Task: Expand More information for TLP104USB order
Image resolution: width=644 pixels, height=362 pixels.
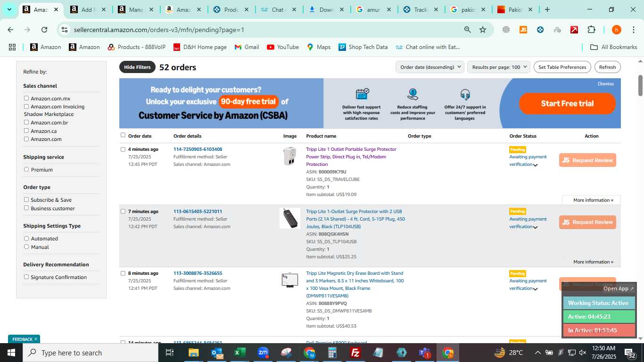Action: pos(593,262)
